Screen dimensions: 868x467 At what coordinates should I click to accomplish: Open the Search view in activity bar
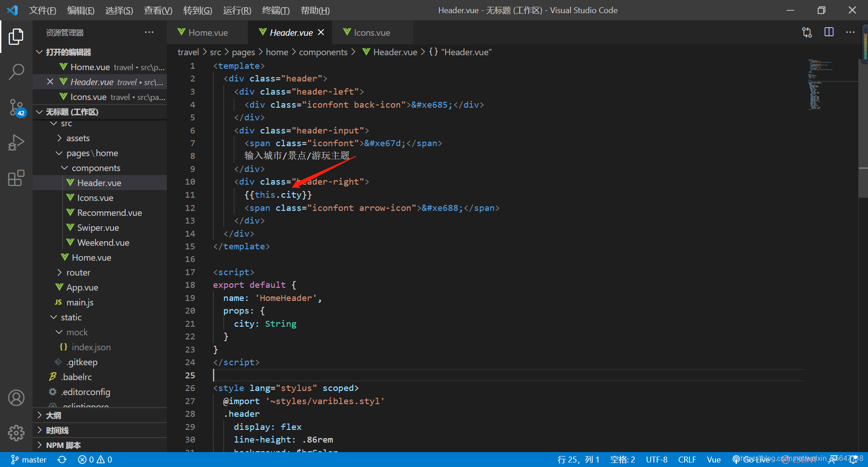(16, 71)
